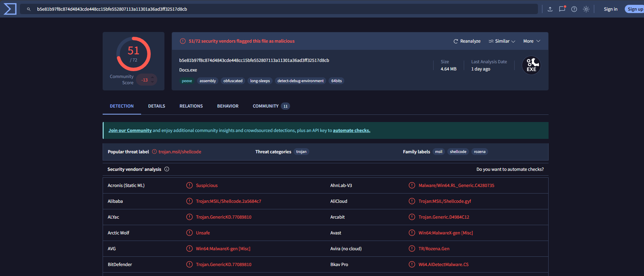644x276 pixels.
Task: Click the EXE file type icon
Action: [531, 65]
